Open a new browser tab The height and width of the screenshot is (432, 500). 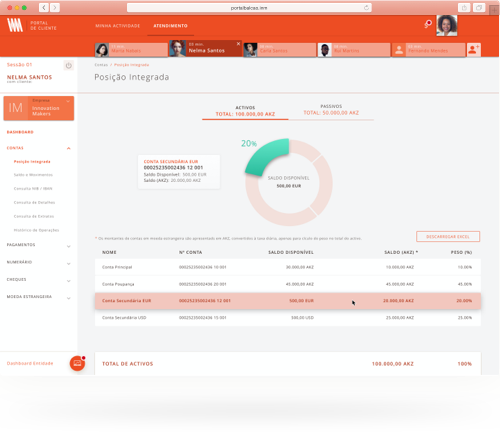point(494,10)
